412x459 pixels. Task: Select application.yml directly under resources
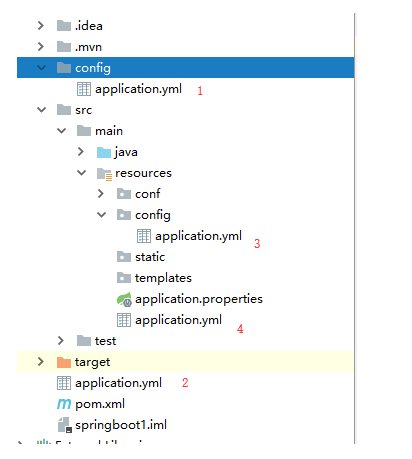click(x=178, y=320)
